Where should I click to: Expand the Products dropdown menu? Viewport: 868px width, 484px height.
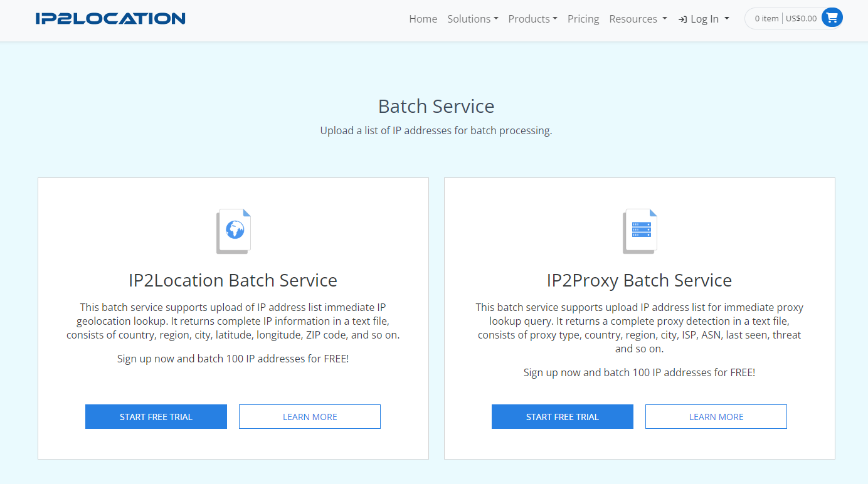click(x=533, y=19)
